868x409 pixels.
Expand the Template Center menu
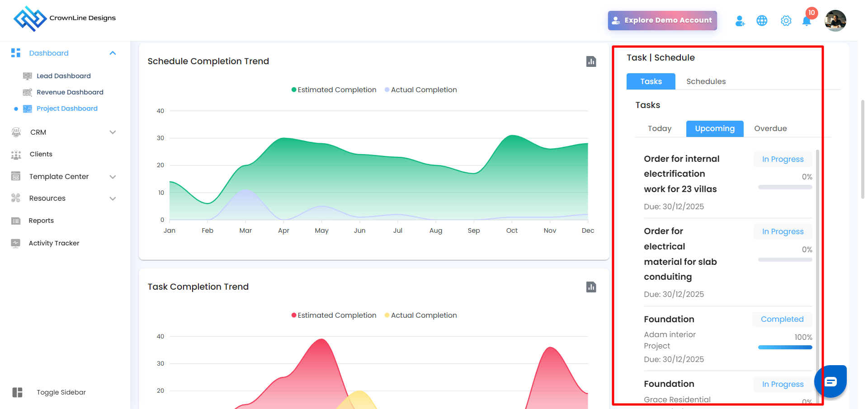pyautogui.click(x=113, y=177)
